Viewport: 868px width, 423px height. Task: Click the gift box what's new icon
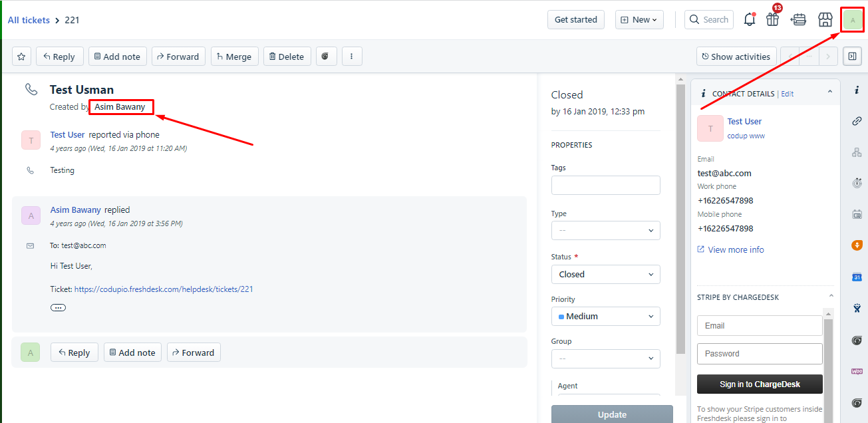(772, 19)
